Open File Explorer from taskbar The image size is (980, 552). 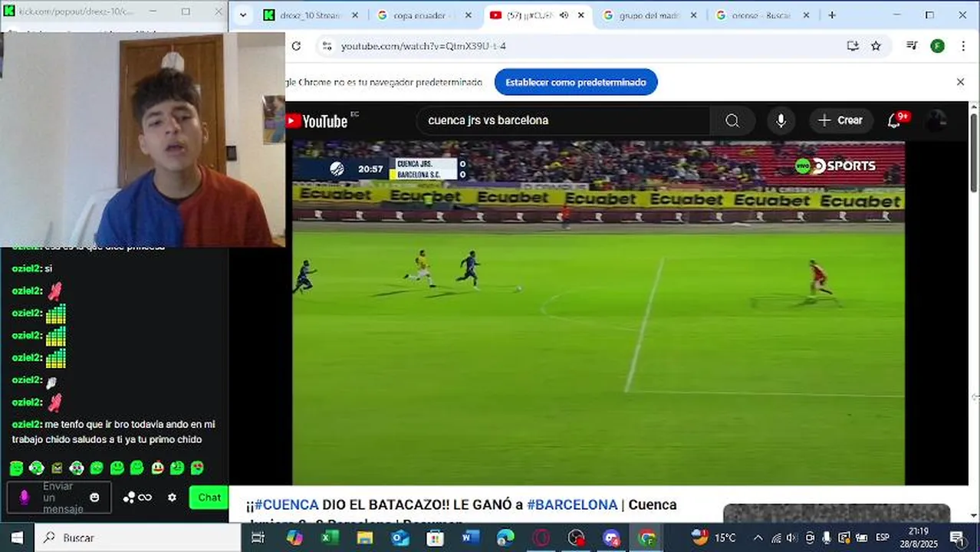[365, 537]
